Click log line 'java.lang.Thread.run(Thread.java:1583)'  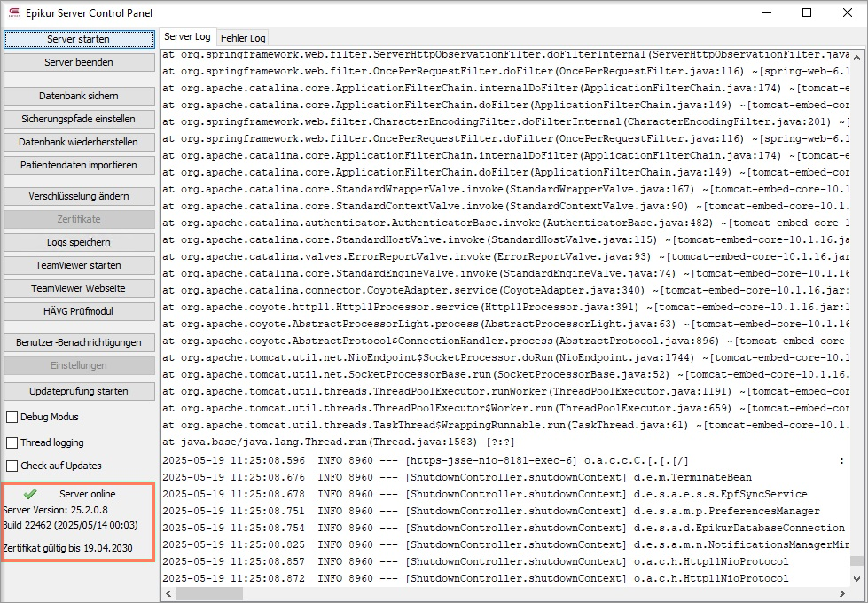(x=339, y=442)
